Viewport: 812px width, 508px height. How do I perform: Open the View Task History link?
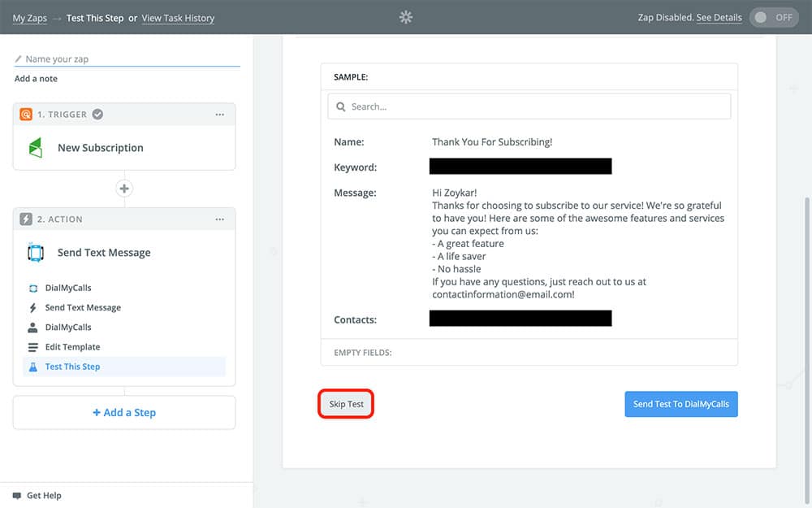tap(178, 18)
